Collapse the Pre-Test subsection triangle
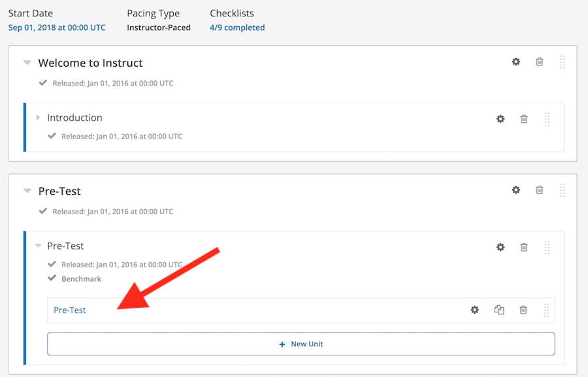588x377 pixels. coord(38,246)
